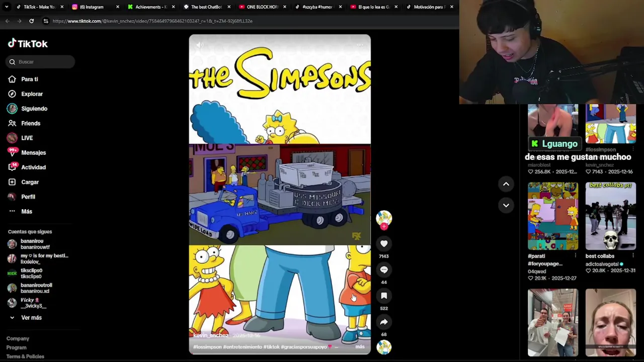Open couple holding papers thumbnail

click(x=553, y=322)
